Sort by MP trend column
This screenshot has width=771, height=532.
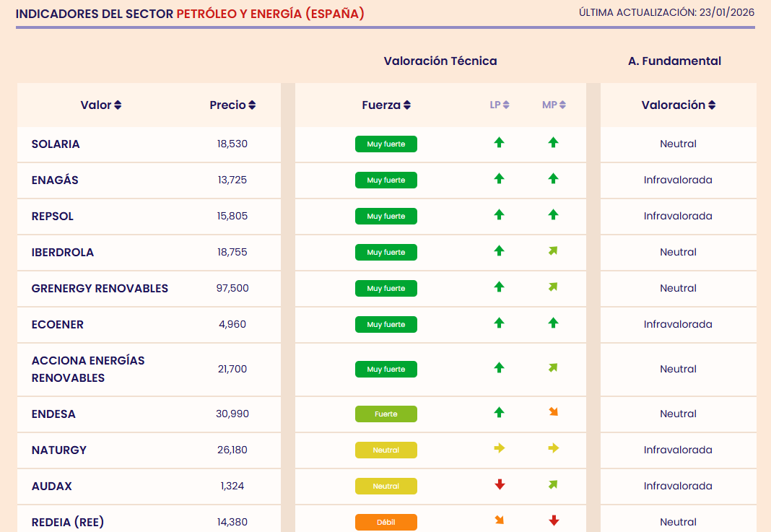click(554, 105)
